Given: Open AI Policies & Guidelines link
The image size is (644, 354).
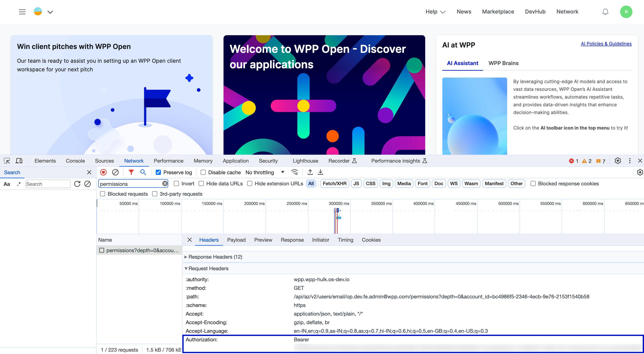Looking at the screenshot, I should point(606,44).
